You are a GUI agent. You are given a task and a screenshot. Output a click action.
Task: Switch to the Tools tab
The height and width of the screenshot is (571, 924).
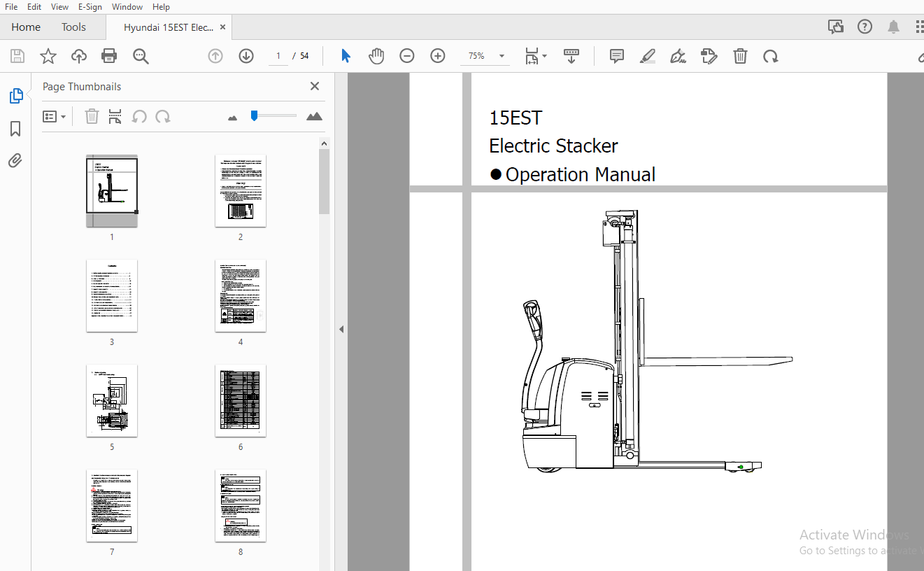pyautogui.click(x=73, y=27)
